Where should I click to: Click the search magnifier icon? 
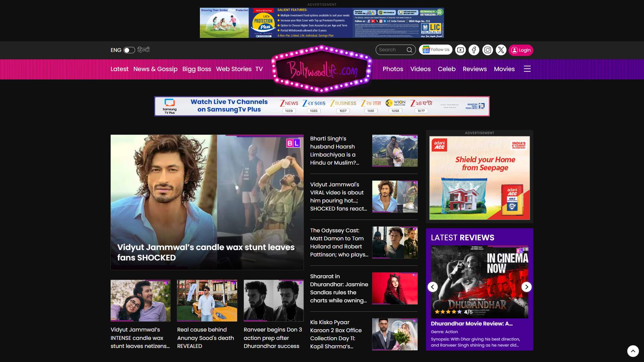pos(410,50)
